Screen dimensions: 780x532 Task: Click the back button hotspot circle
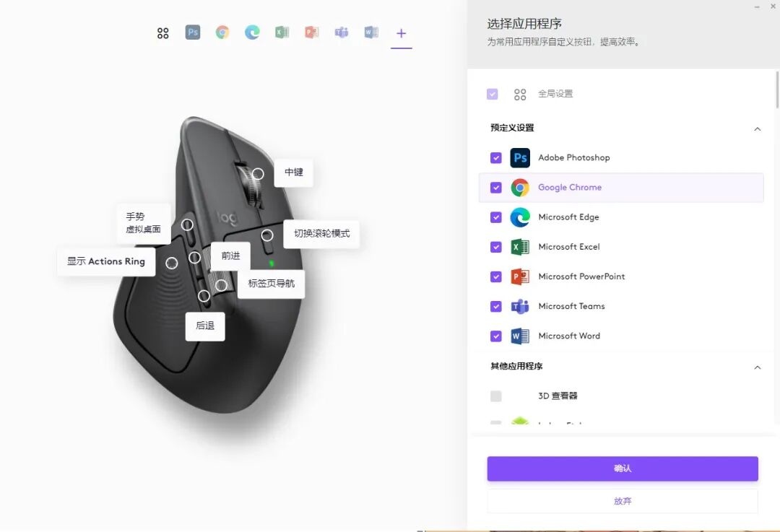[x=204, y=296]
